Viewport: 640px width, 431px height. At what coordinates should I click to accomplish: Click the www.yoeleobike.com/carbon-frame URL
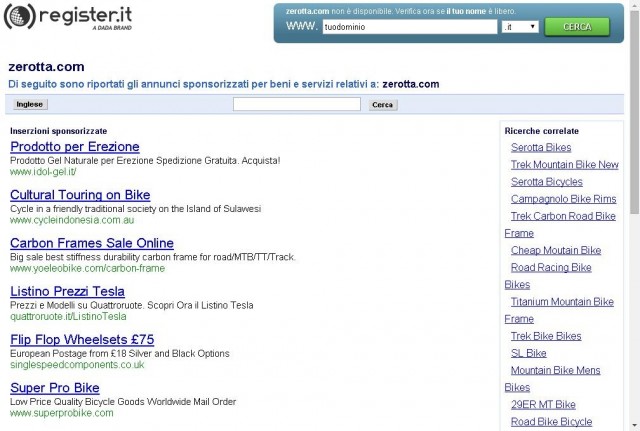pyautogui.click(x=87, y=268)
